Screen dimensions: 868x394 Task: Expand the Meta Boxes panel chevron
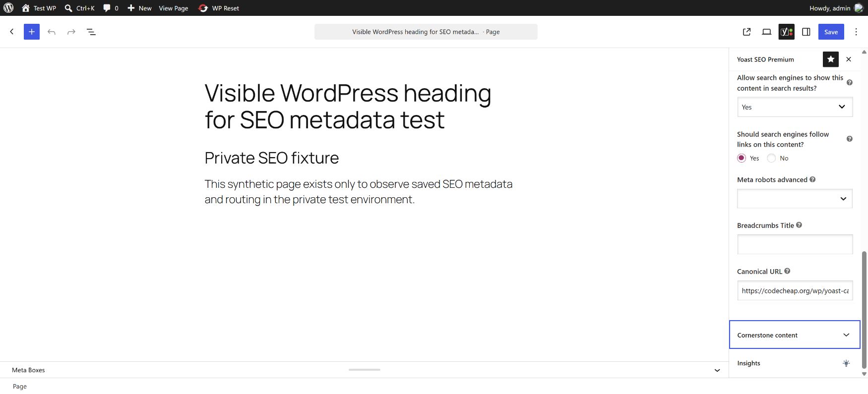pyautogui.click(x=717, y=370)
